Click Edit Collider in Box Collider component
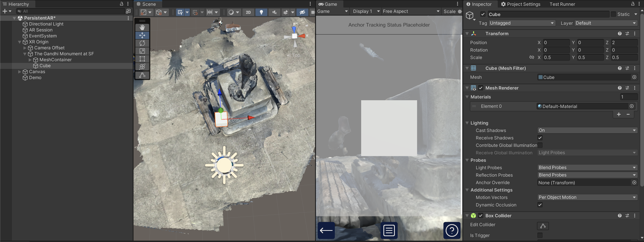This screenshot has height=242, width=644. click(x=543, y=226)
